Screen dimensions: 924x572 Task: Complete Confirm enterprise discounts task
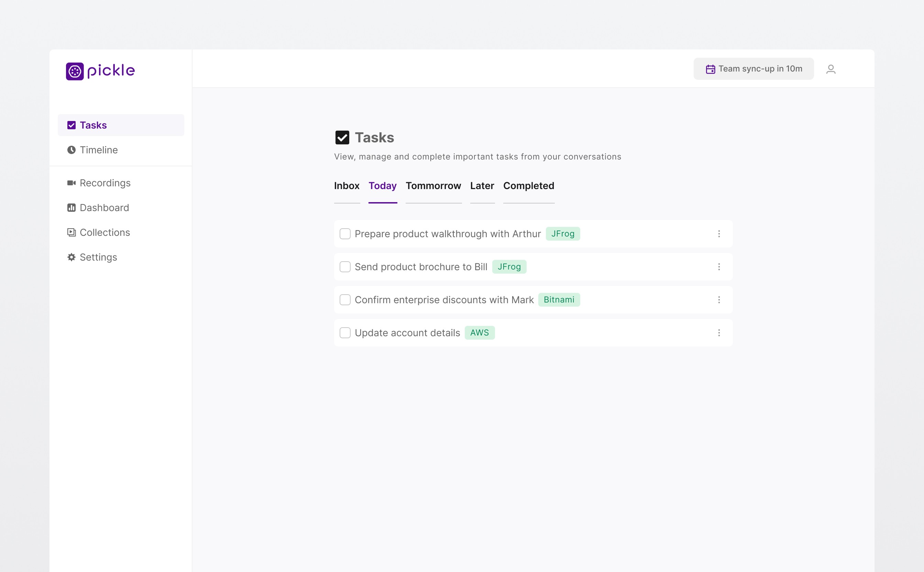pos(345,300)
